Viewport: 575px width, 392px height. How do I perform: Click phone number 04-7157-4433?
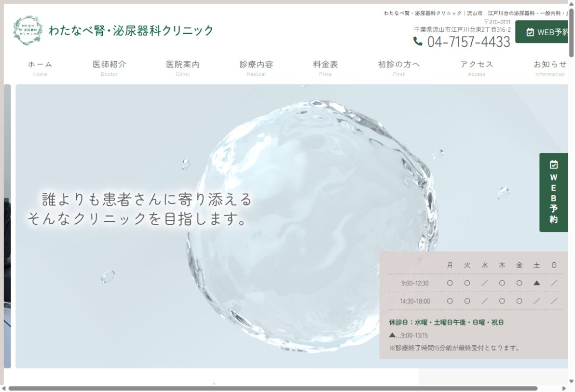coord(468,42)
